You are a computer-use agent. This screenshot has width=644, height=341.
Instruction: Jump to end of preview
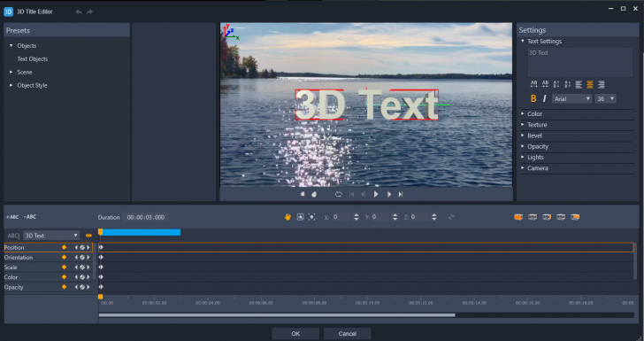401,194
